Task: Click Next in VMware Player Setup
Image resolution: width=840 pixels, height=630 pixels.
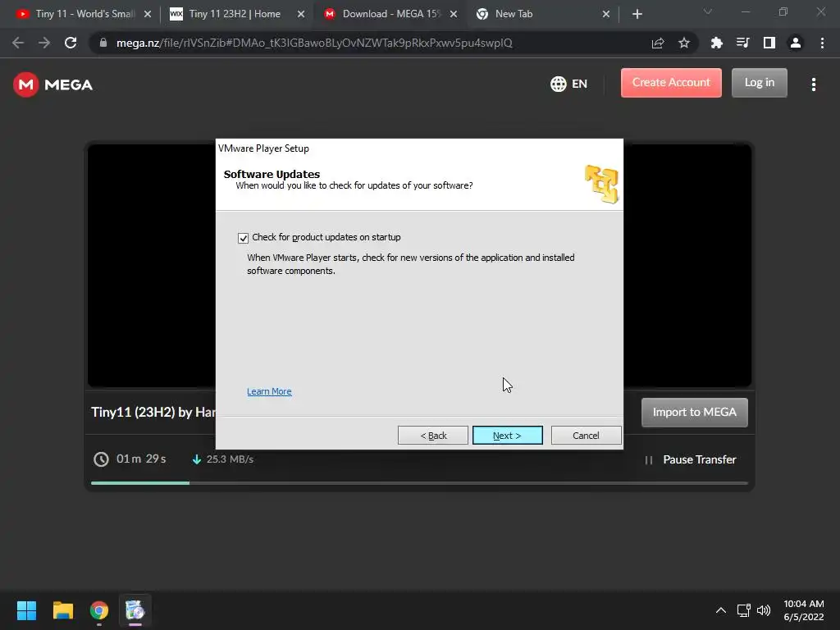Action: pos(507,436)
